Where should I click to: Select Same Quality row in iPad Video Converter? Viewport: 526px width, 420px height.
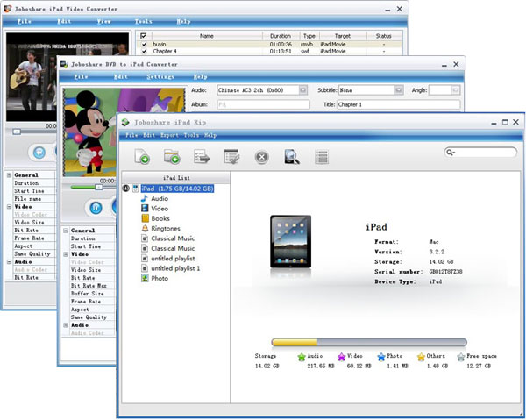point(33,254)
